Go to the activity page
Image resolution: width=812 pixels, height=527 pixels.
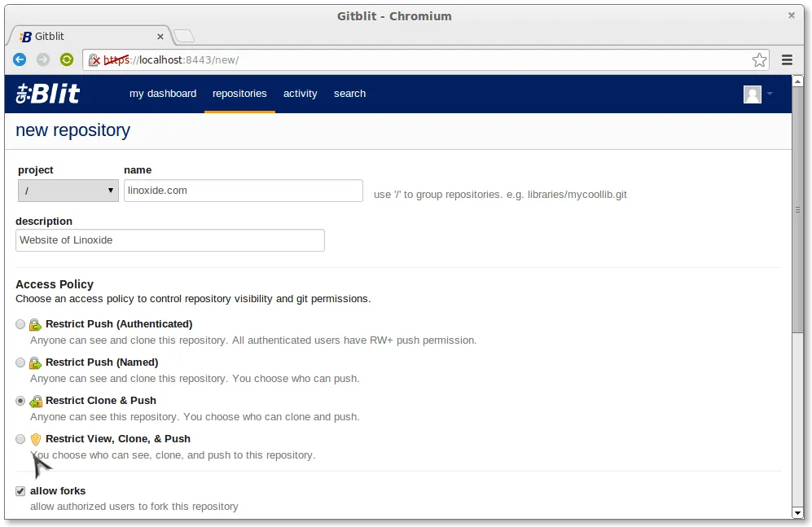click(x=300, y=94)
